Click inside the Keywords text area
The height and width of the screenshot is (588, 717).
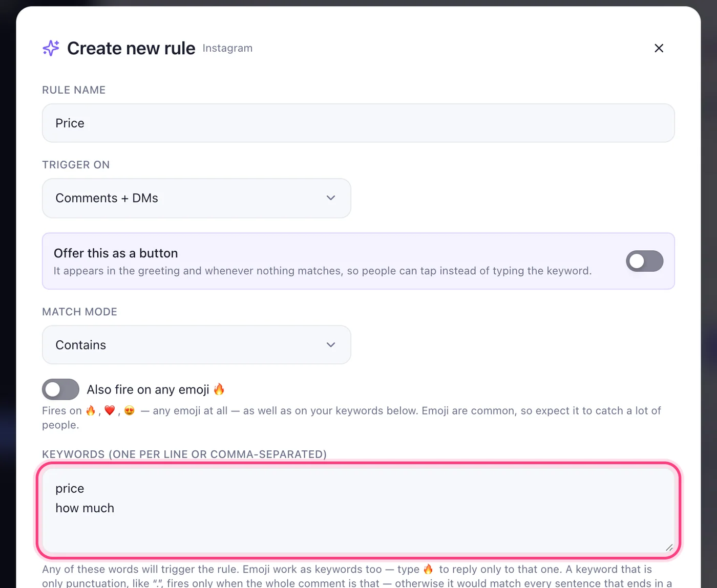(358, 510)
